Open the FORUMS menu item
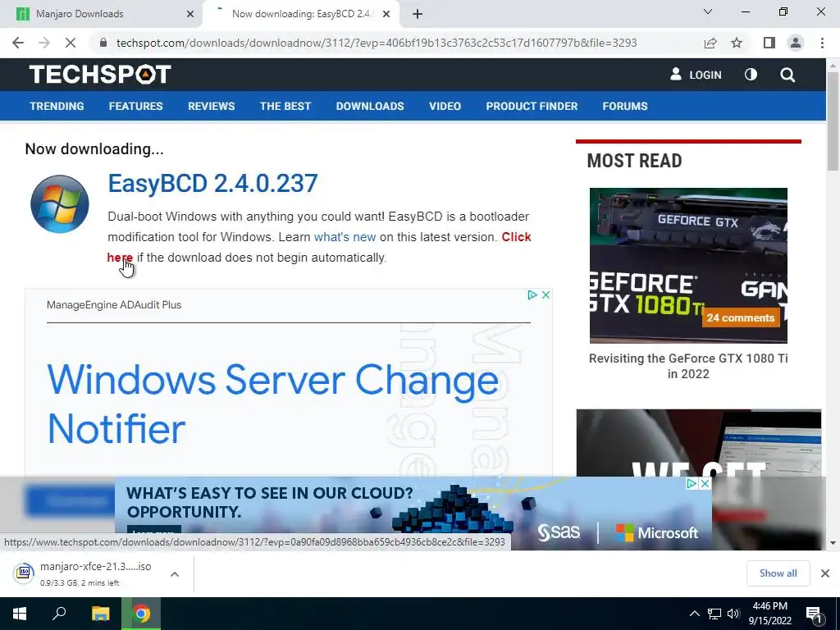 [x=625, y=106]
